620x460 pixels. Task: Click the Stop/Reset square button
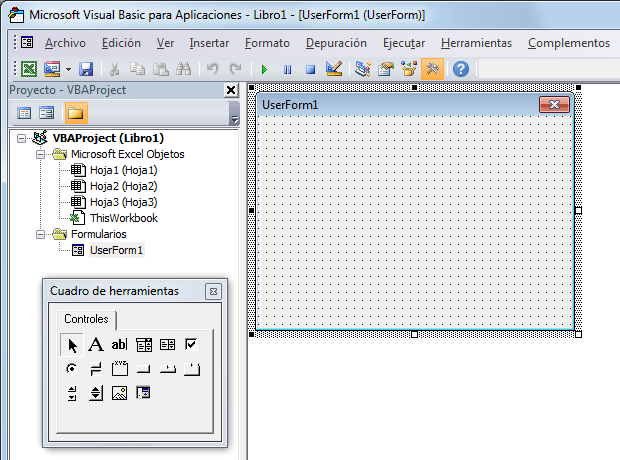click(310, 70)
